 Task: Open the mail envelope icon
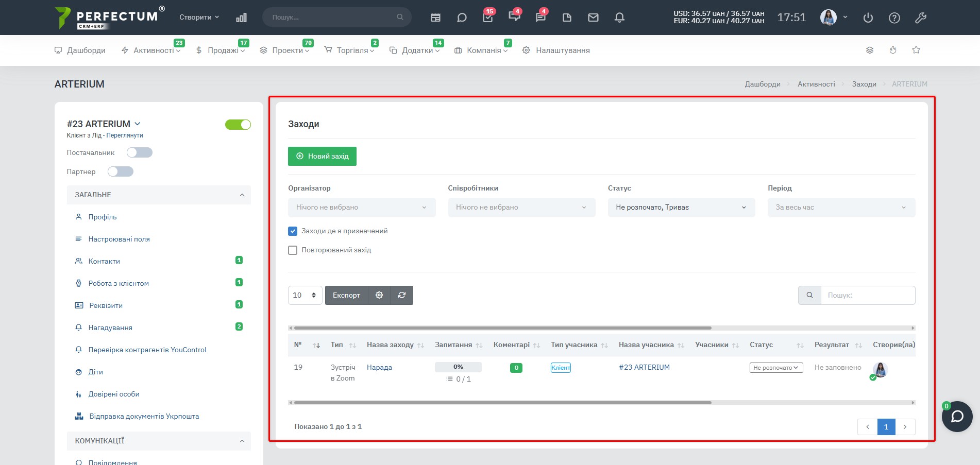click(593, 18)
